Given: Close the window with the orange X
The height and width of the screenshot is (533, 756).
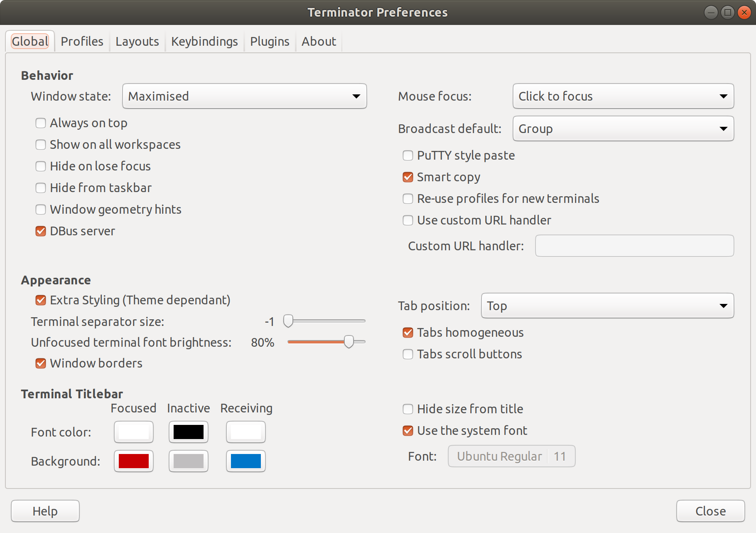Looking at the screenshot, I should (744, 12).
